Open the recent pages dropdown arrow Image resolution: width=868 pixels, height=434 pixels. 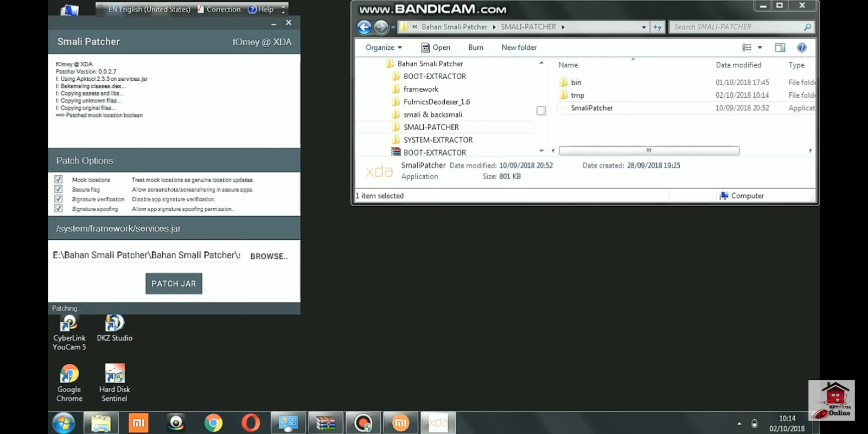pyautogui.click(x=393, y=27)
